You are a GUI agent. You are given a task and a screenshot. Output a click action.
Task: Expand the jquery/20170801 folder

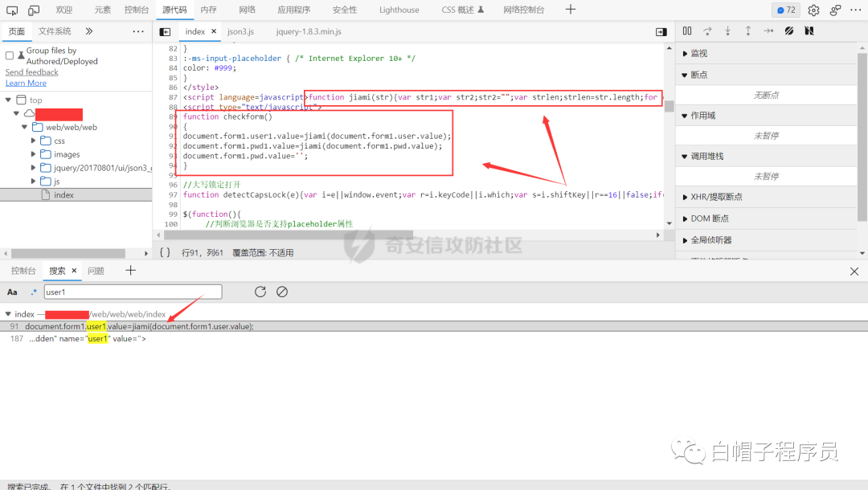[33, 168]
